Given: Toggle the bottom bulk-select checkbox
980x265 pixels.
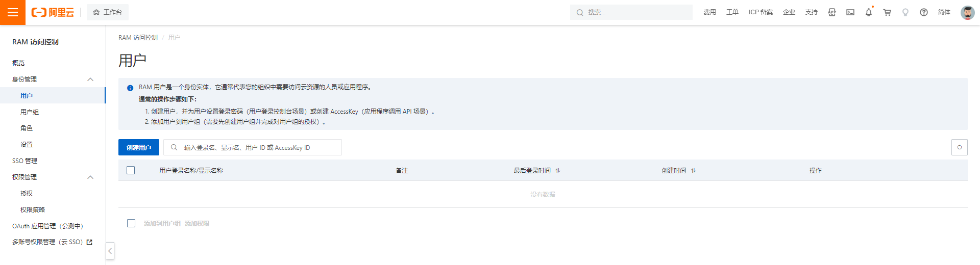Looking at the screenshot, I should click(x=131, y=223).
